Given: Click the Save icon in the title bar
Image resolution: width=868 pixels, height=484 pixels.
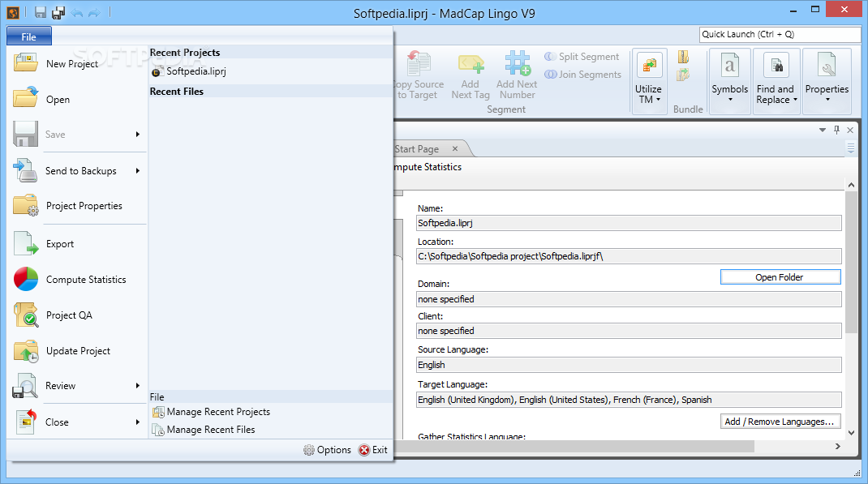Looking at the screenshot, I should [x=41, y=12].
